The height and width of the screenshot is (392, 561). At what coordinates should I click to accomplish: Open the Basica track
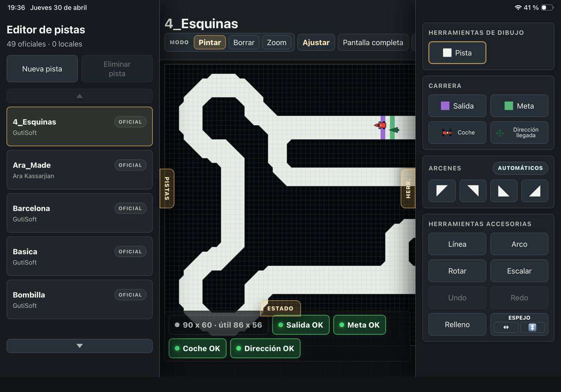pos(80,256)
